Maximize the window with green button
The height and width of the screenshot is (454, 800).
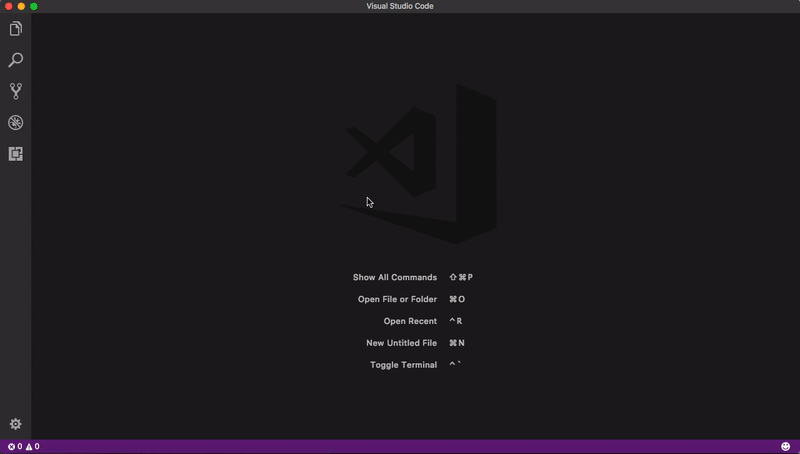(34, 6)
